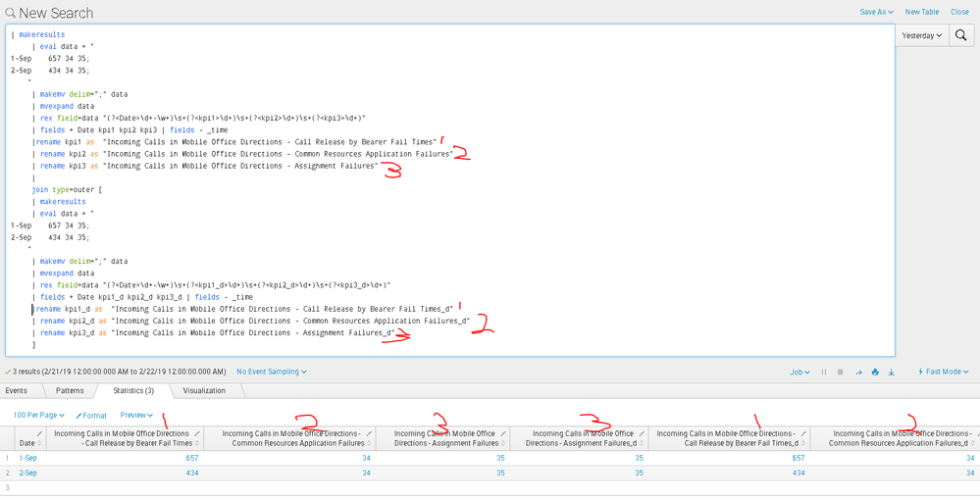Click the 34 value under Common Resources Application Failures for 1-Sep
The height and width of the screenshot is (500, 980).
(366, 458)
